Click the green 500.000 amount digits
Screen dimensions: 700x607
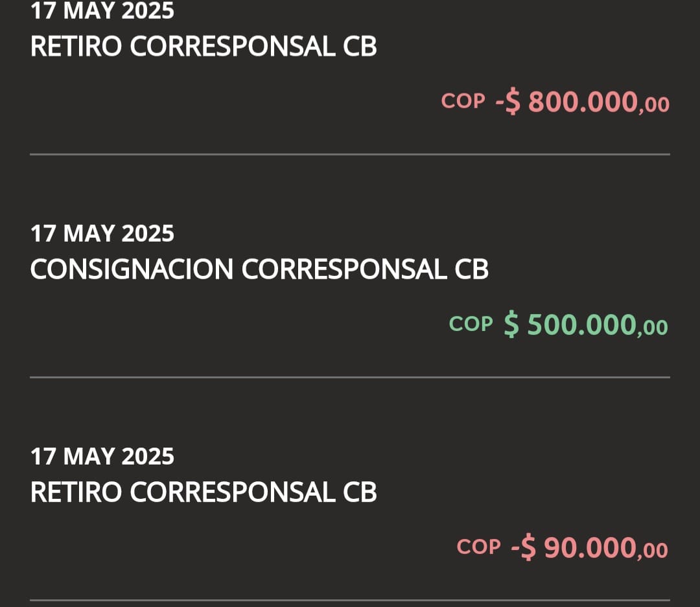581,325
